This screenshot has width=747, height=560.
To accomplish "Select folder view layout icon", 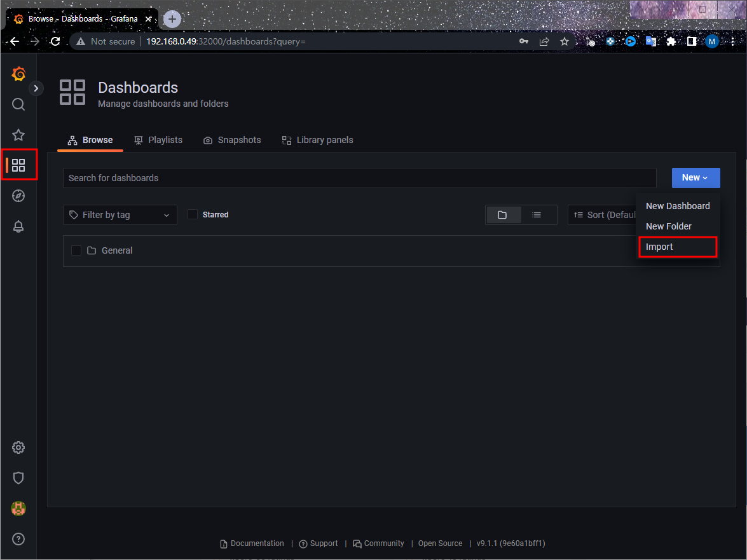I will pos(503,215).
